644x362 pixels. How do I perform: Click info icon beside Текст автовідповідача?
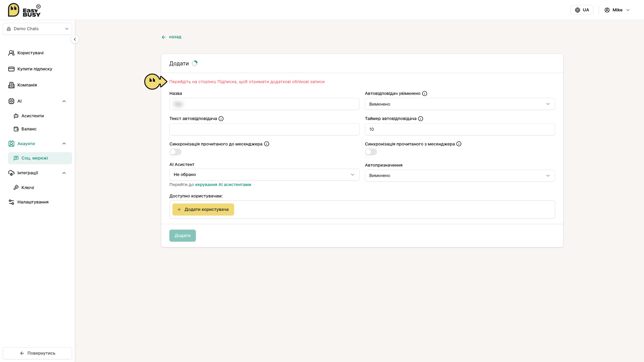pyautogui.click(x=221, y=119)
